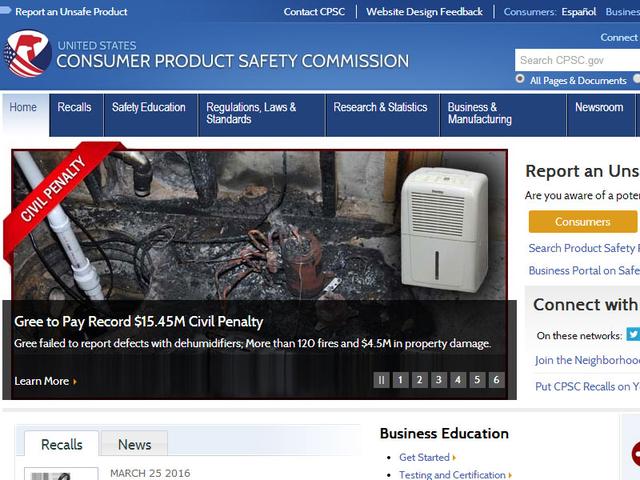640x480 pixels.
Task: Go to the Safety Education menu item
Action: point(148,108)
